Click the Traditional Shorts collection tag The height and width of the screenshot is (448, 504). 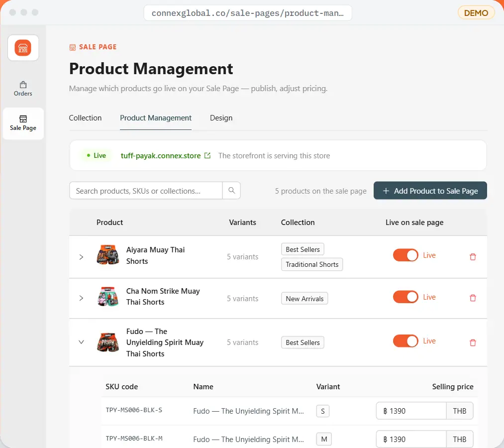312,264
